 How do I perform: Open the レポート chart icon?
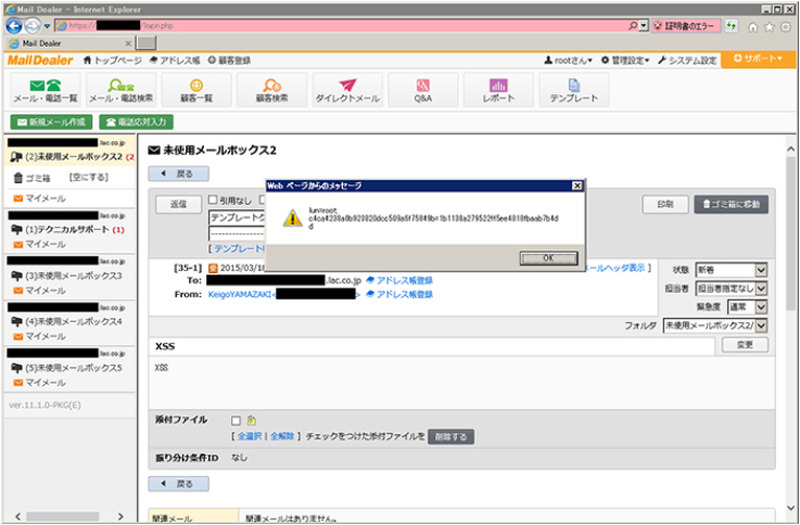[497, 90]
